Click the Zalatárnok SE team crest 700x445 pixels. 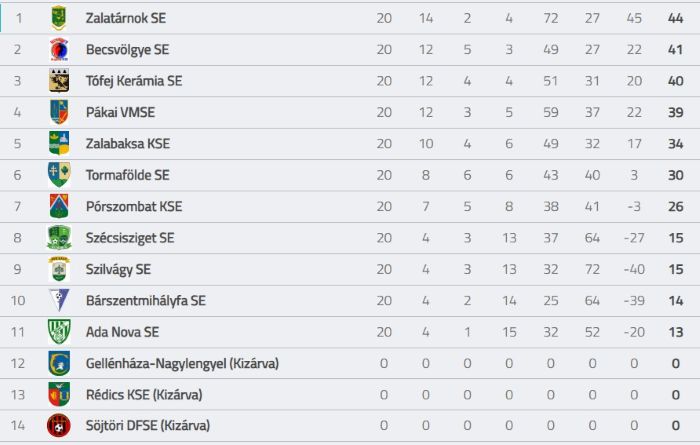(59, 18)
